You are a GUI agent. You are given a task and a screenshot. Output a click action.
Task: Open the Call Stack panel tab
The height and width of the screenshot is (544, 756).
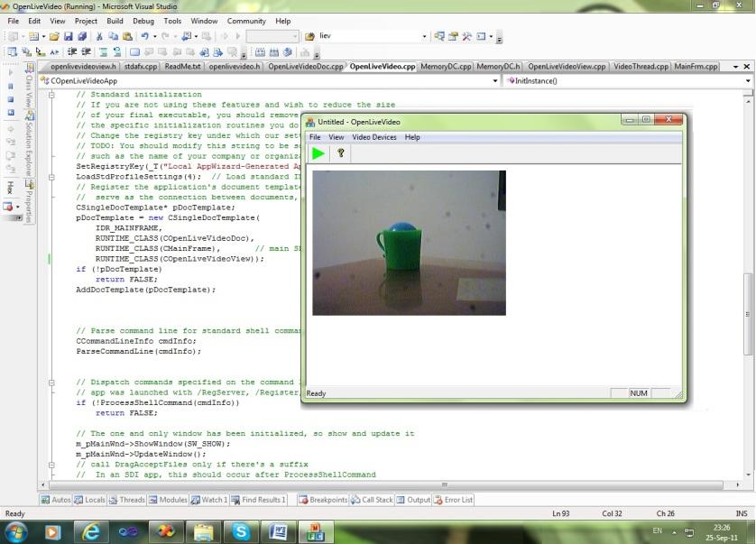click(372, 500)
